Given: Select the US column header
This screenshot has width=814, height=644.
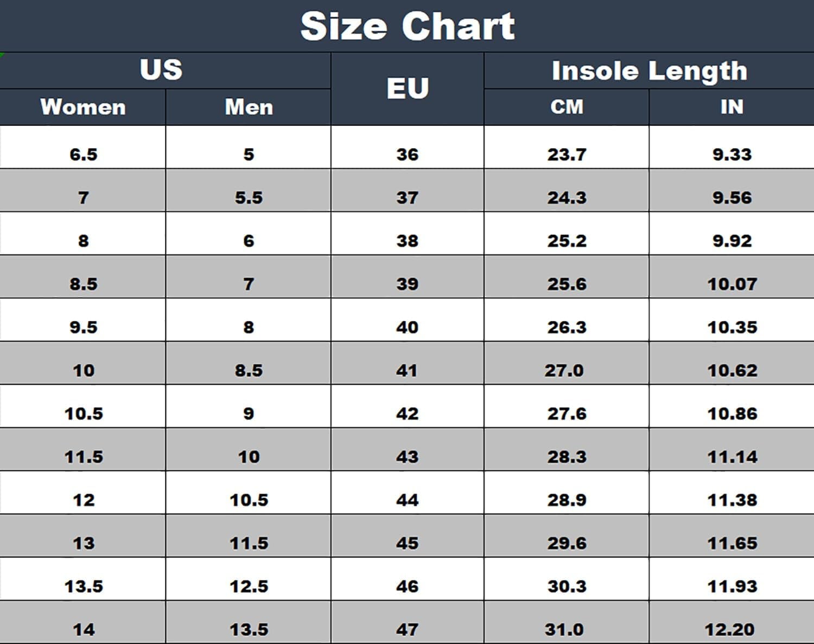Looking at the screenshot, I should tap(161, 70).
